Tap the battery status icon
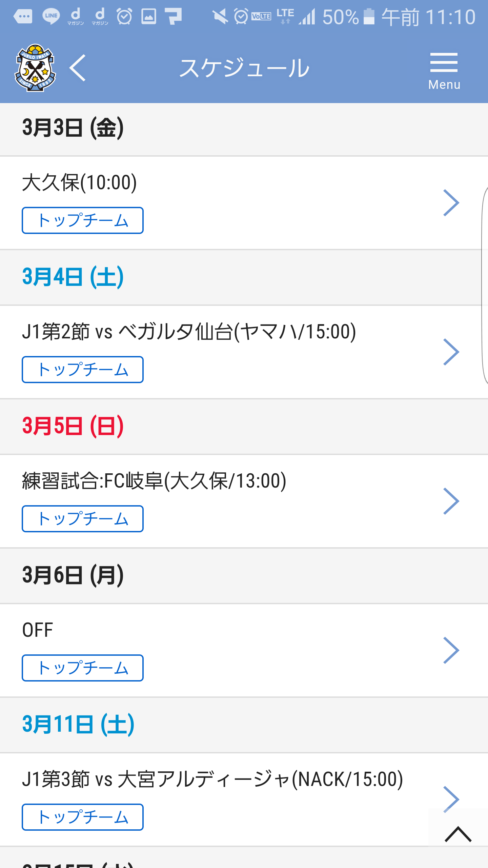 tap(369, 16)
